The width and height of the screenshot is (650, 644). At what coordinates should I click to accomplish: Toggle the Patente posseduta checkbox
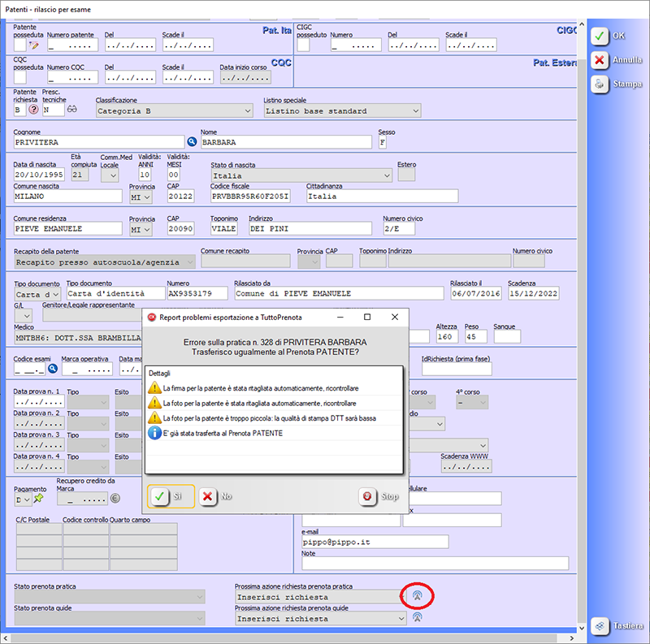[x=19, y=45]
